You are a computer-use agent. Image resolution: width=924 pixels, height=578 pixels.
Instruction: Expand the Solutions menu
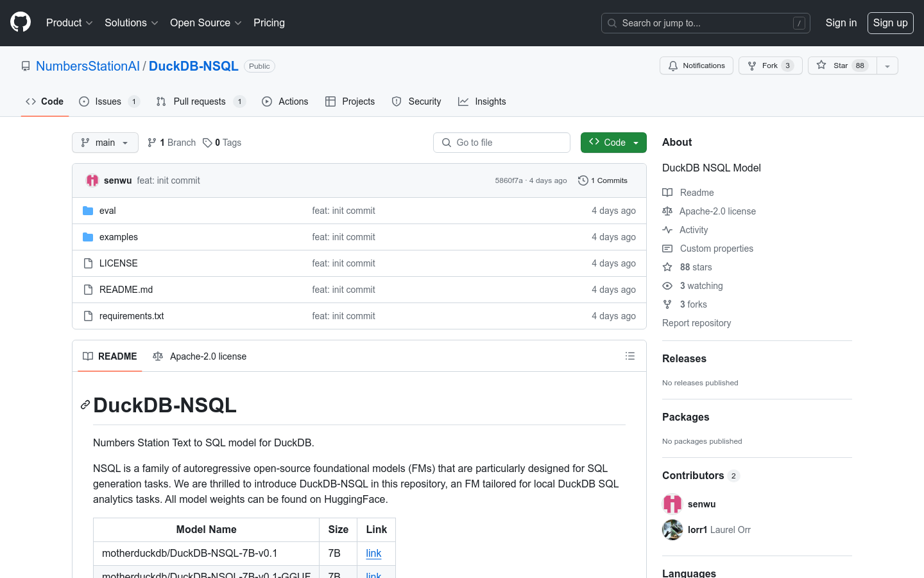pos(131,22)
